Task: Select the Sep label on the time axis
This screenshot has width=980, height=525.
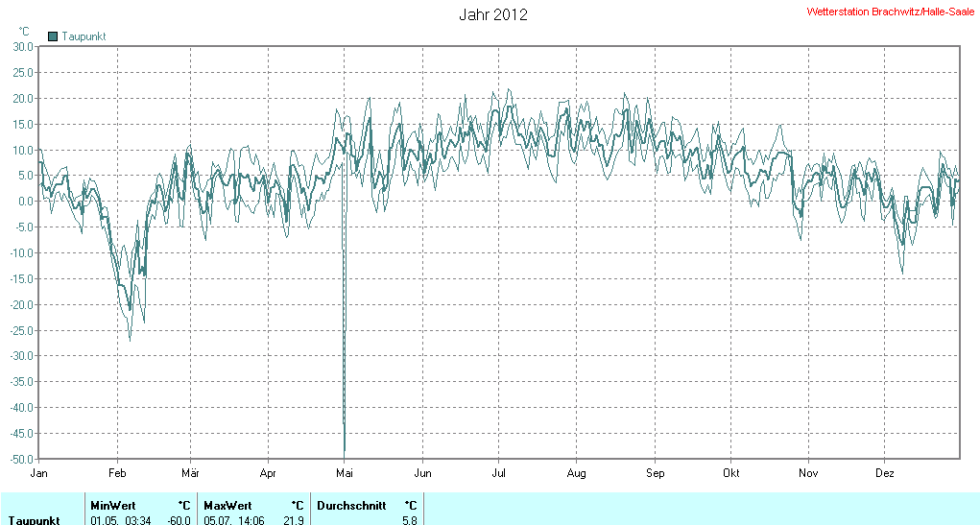Action: click(655, 473)
